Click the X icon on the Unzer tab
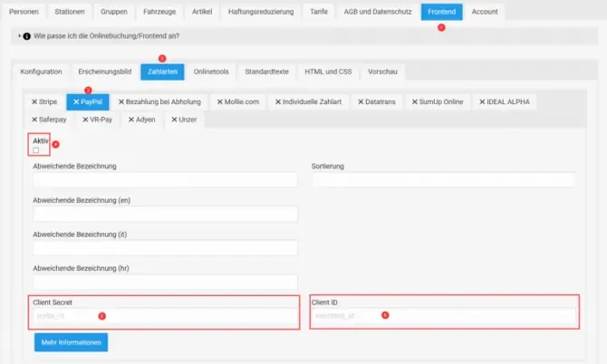The height and width of the screenshot is (364, 607). coord(174,120)
